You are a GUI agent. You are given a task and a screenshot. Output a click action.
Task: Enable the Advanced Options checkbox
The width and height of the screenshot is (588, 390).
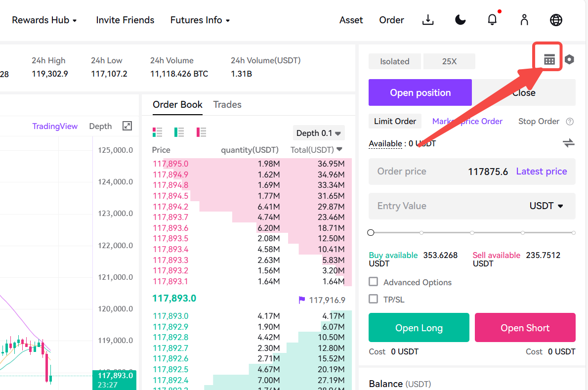pyautogui.click(x=373, y=282)
